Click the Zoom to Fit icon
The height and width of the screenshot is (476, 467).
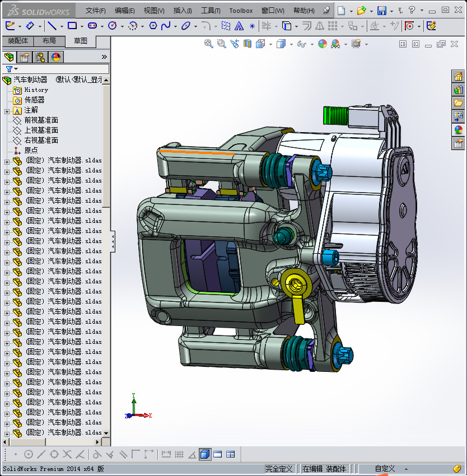tap(209, 44)
